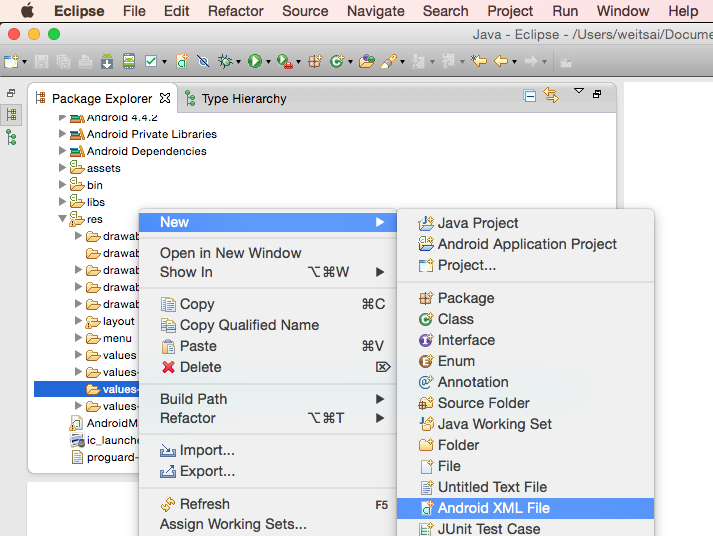Choose Paste from the context menu
The image size is (713, 536).
coord(268,346)
